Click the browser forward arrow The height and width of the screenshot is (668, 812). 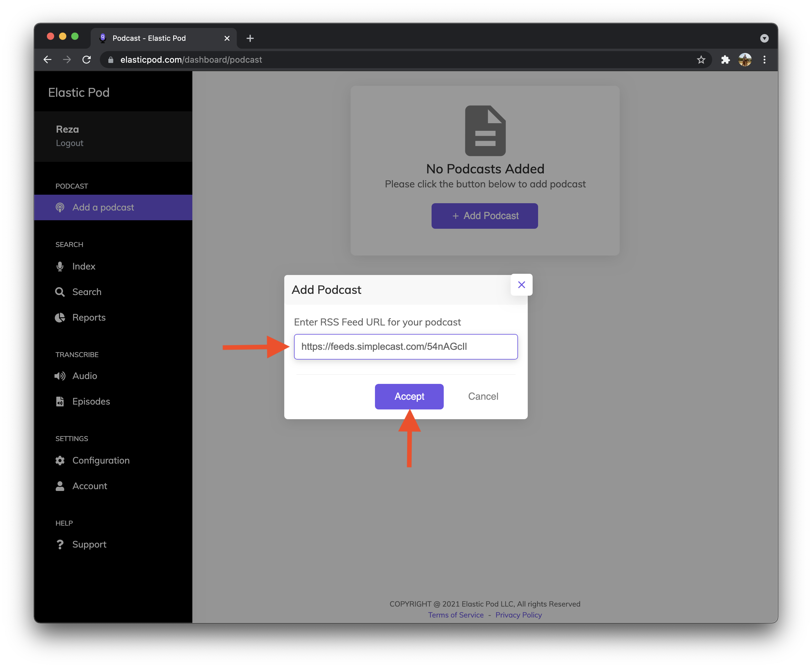(67, 60)
